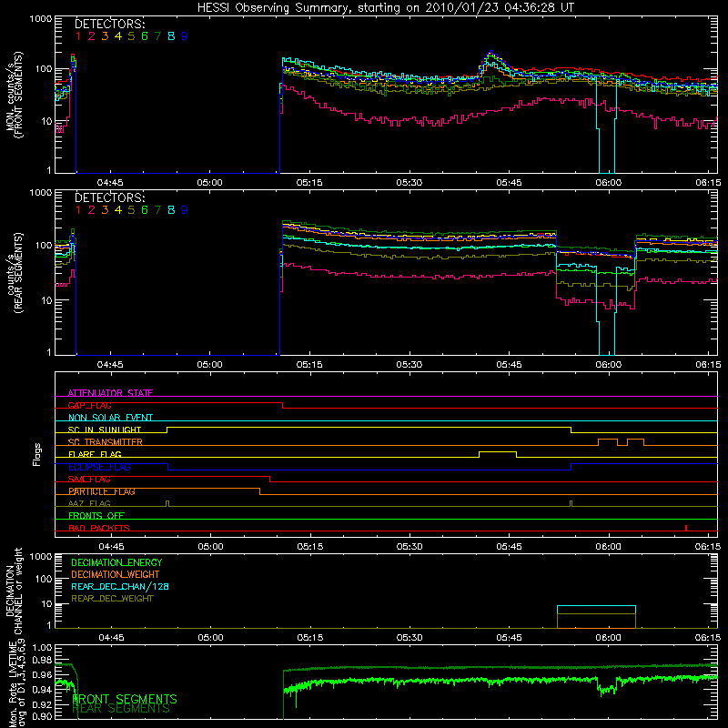Viewport: 728px width, 728px height.
Task: Click the 05:30 tick label under rear segments plot
Action: click(409, 365)
